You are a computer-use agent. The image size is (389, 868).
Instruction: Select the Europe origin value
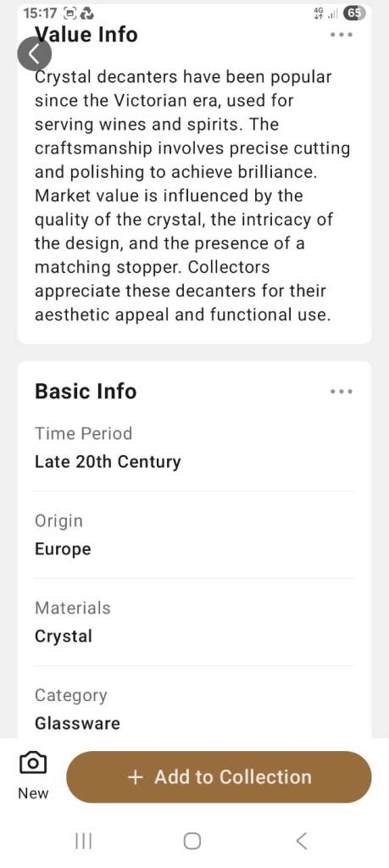[x=63, y=549]
